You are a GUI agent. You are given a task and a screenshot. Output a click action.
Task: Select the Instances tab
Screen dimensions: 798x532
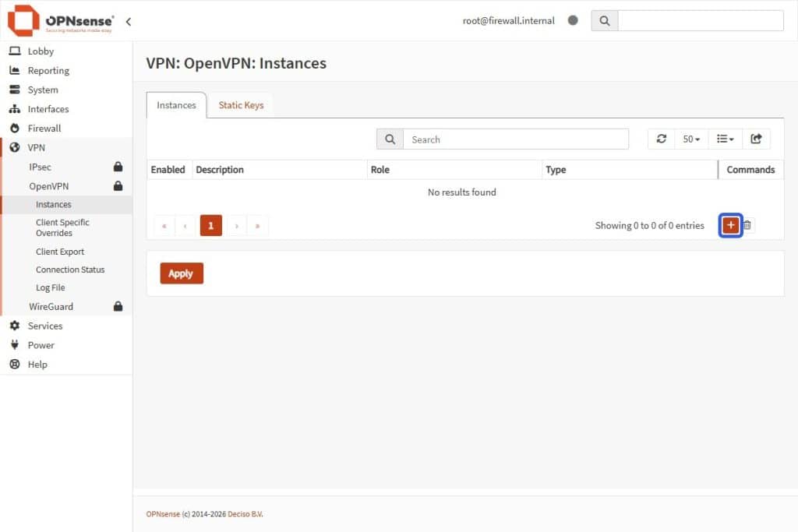tap(175, 105)
